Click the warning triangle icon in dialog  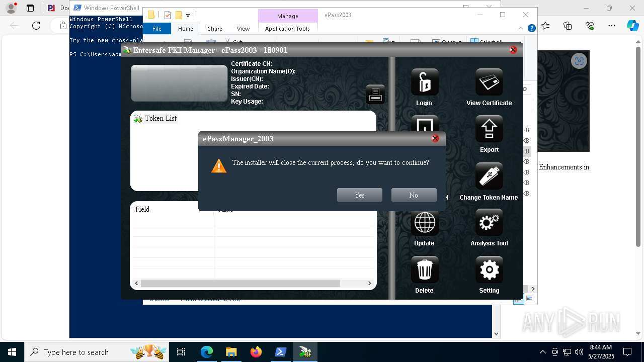219,166
